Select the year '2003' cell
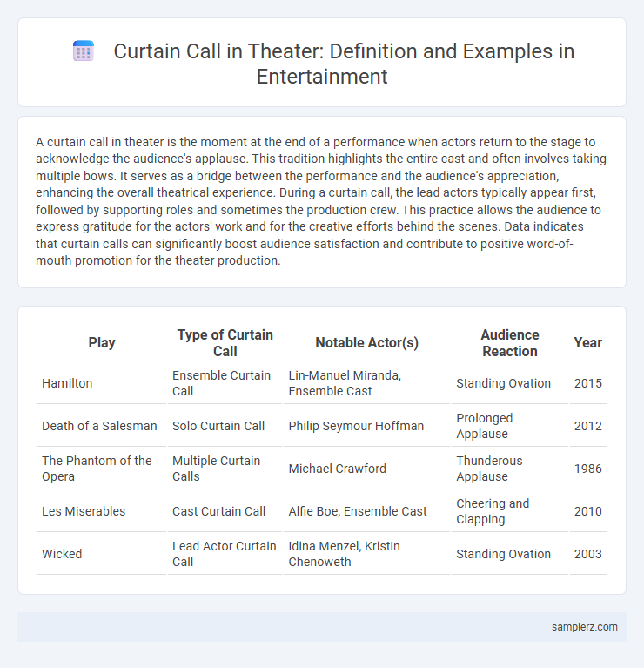Viewport: 644px width, 668px height. click(x=587, y=553)
